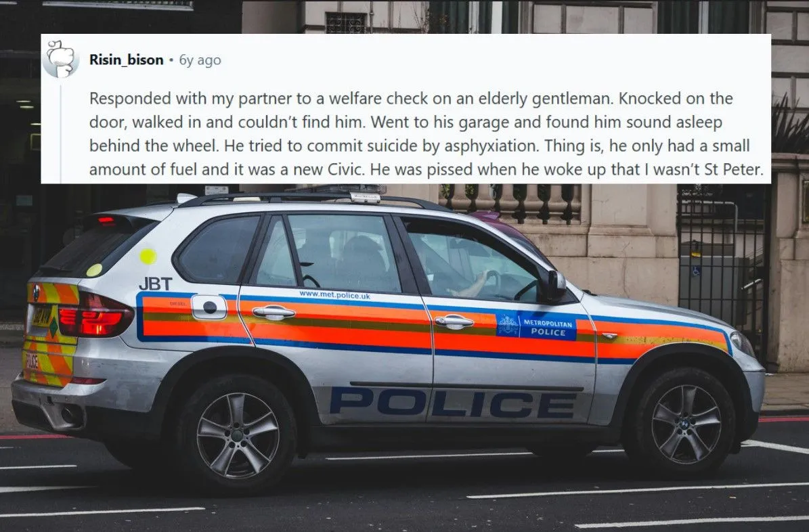Click the driver side mirror
The width and height of the screenshot is (809, 532).
click(x=556, y=286)
